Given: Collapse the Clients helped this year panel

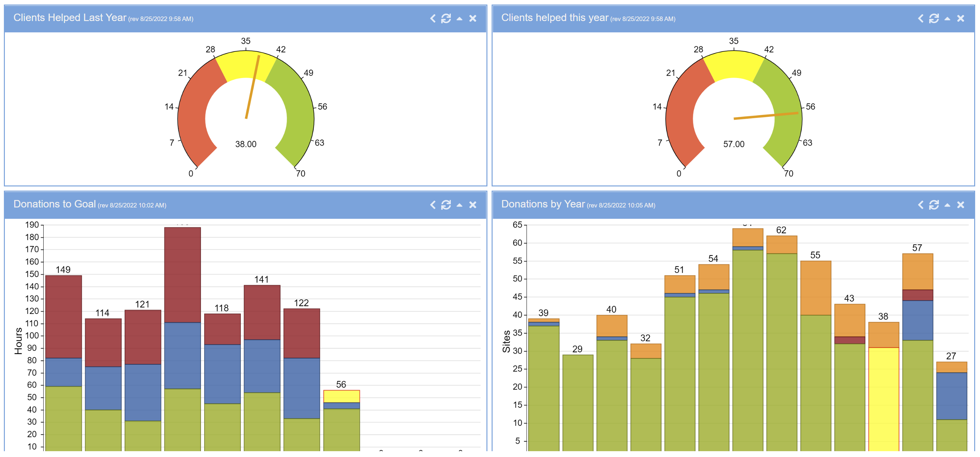Looking at the screenshot, I should tap(947, 18).
